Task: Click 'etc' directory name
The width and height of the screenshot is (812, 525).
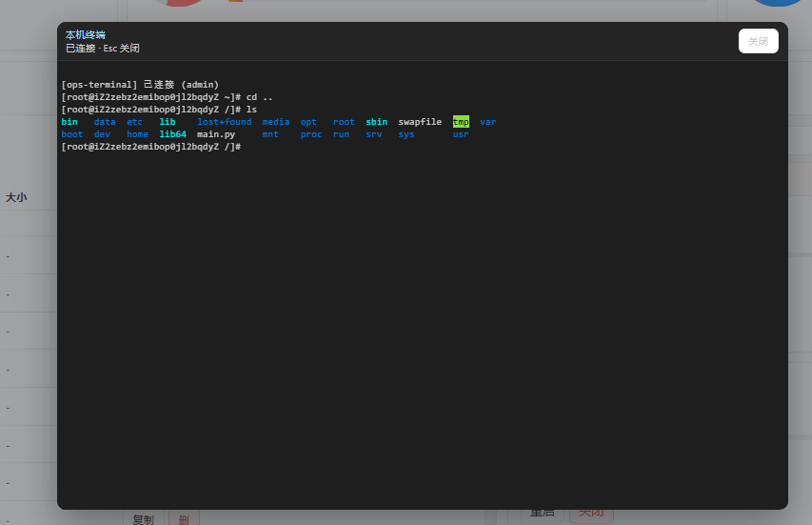Action: pos(134,122)
